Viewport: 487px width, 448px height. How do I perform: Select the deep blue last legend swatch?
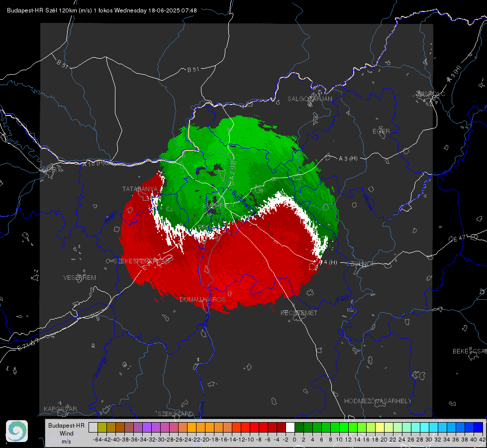tap(479, 427)
